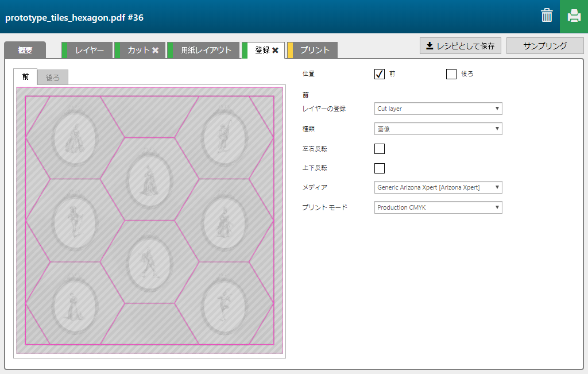
Task: Open the 種類 dropdown showing 画像
Action: pyautogui.click(x=438, y=129)
